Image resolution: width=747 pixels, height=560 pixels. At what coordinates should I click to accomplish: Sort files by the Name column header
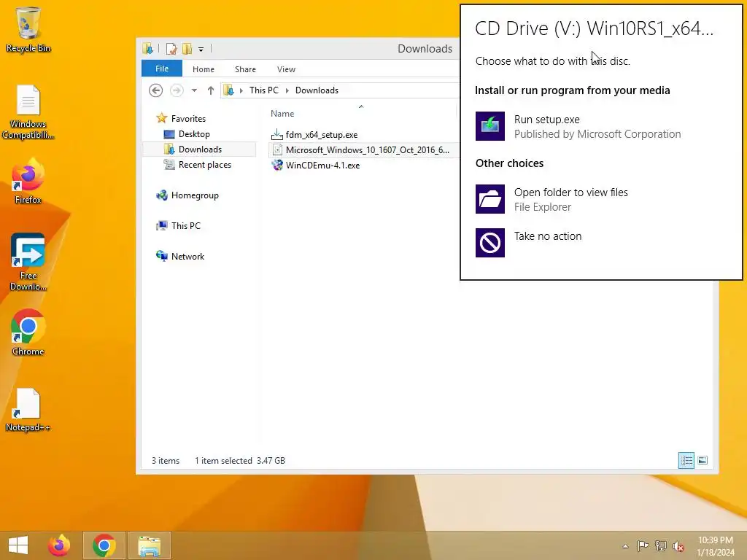tap(282, 113)
